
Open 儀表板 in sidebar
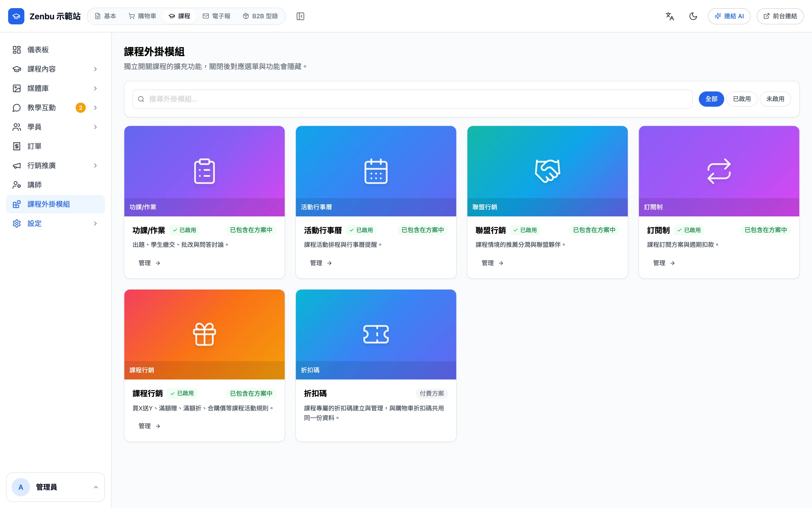(55, 50)
